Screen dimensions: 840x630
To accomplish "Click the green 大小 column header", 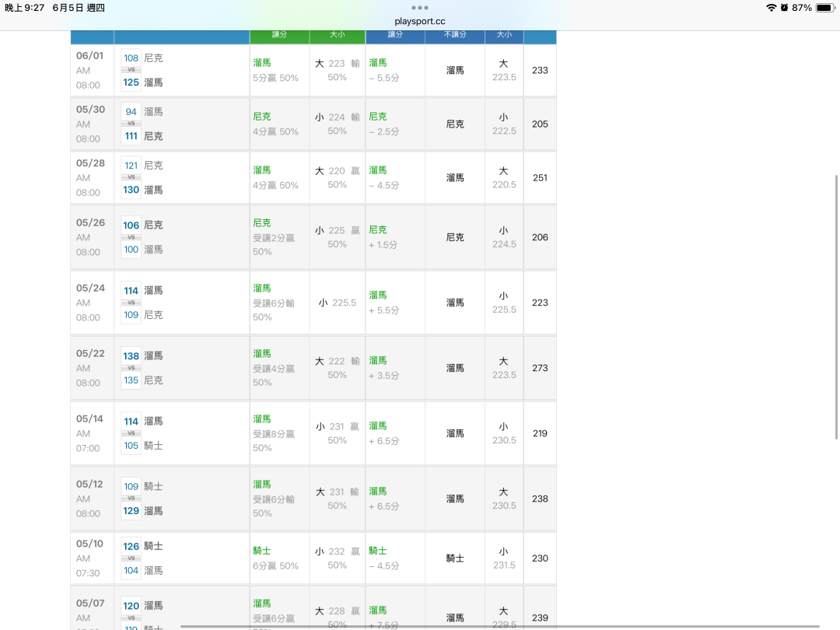I will point(337,34).
